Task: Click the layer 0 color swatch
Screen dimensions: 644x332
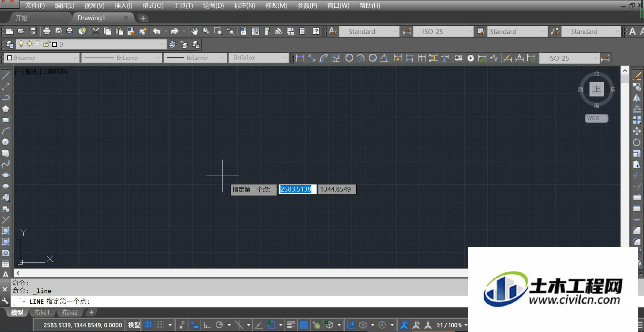Action: 54,44
